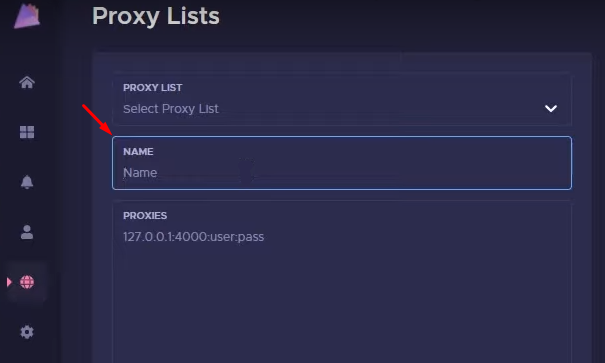Go to Home via house icon
Viewport: 605px width, 363px height.
coord(27,82)
